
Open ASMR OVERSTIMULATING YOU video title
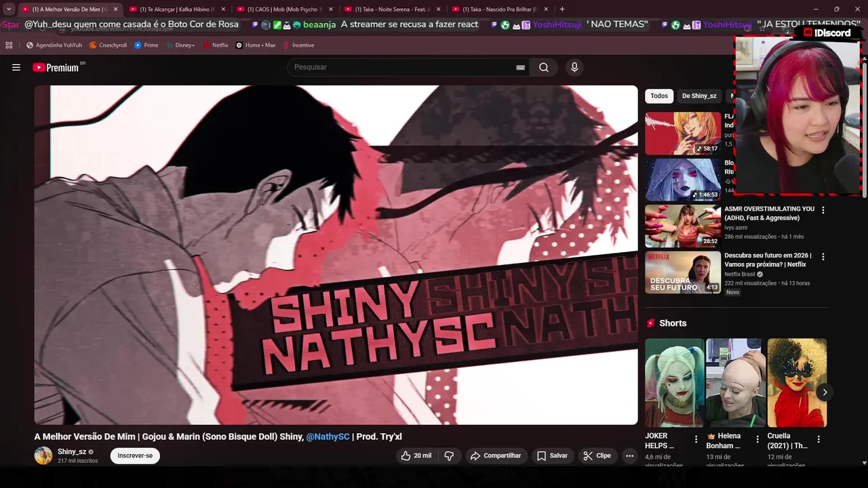tap(769, 213)
